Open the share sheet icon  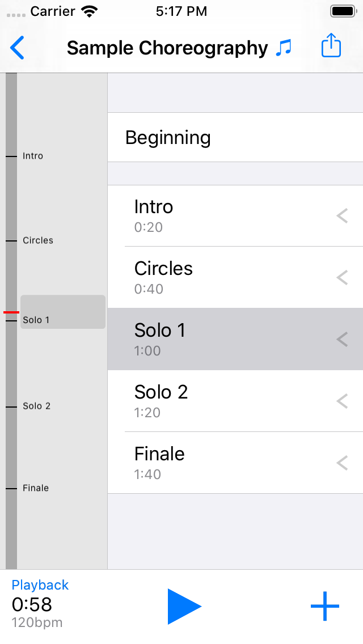(x=331, y=46)
